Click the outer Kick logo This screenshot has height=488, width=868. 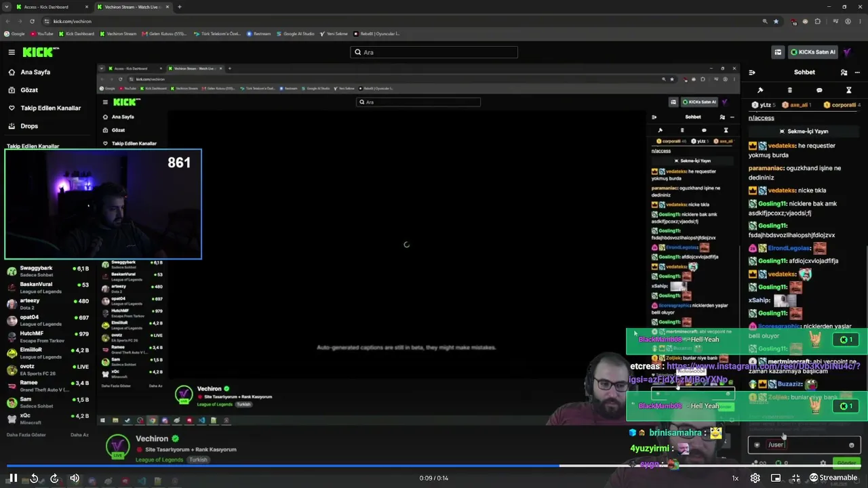pos(41,52)
